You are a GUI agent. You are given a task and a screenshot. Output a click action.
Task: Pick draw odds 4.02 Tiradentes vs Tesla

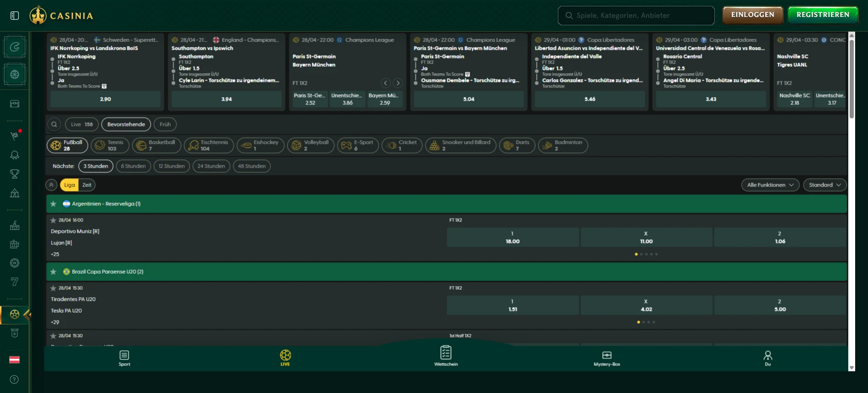[646, 305]
